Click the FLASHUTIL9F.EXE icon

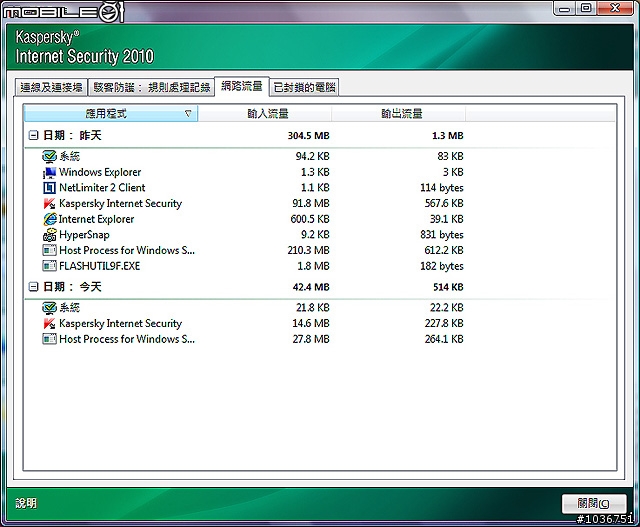(x=49, y=266)
